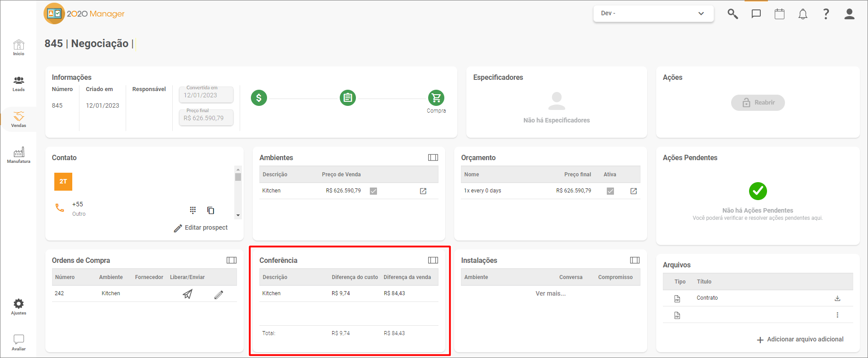Click the 2T contact avatar
The width and height of the screenshot is (868, 358).
[x=63, y=182]
